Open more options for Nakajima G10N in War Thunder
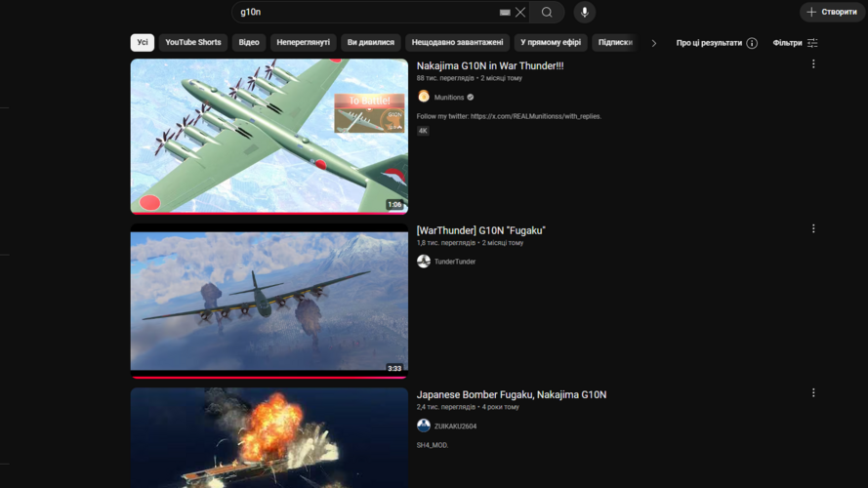The width and height of the screenshot is (868, 488). tap(813, 64)
